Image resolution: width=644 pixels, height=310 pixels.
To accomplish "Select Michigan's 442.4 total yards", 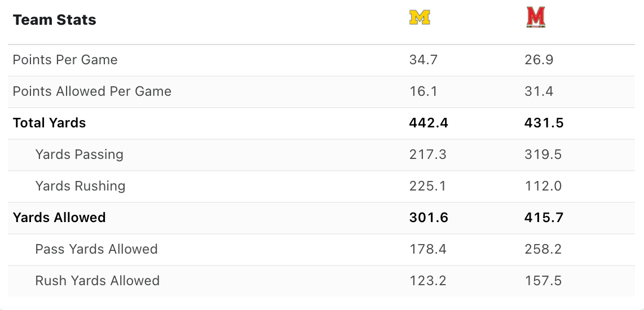I will coord(429,123).
